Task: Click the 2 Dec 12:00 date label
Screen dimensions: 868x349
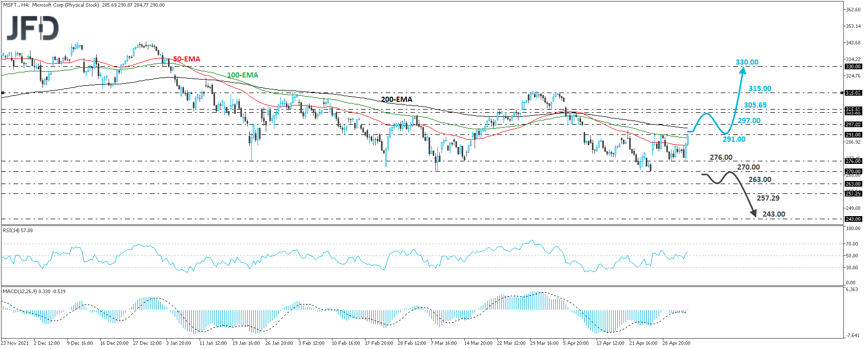Action: pos(47,343)
